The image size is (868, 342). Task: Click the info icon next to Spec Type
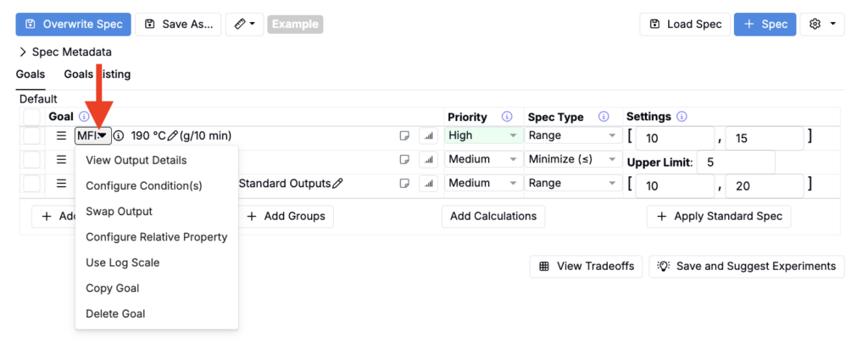[604, 117]
